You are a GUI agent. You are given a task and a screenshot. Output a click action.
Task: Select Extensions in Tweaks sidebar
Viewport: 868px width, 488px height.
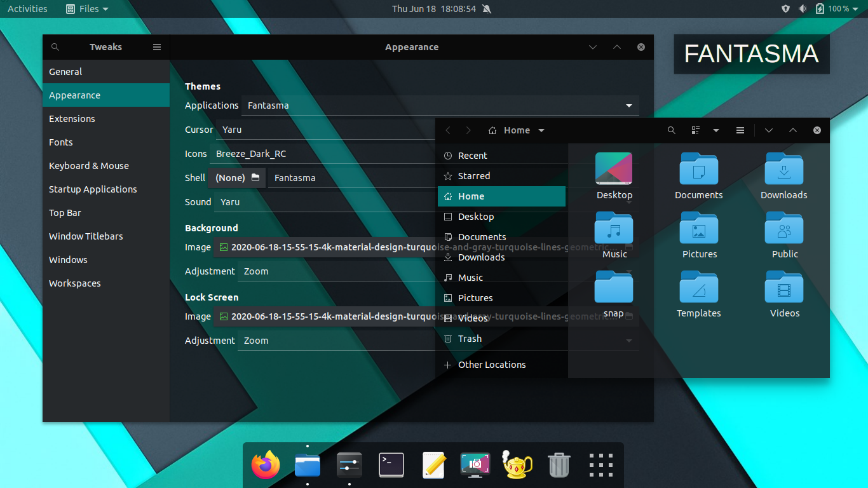pos(106,119)
